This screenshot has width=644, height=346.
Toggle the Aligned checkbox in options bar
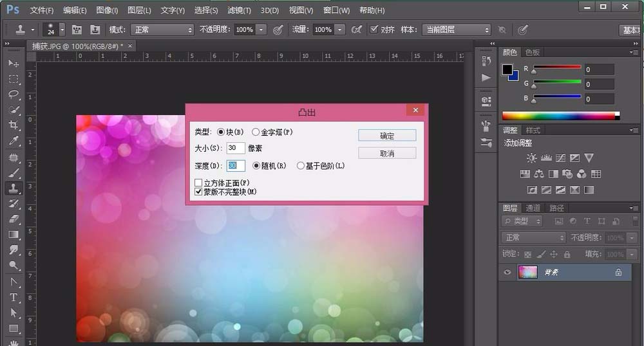coord(374,29)
